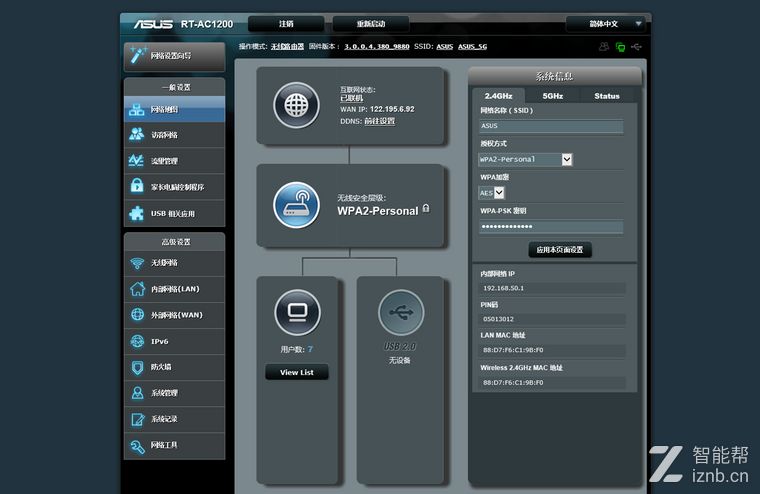Click the wireless router icon

click(296, 204)
